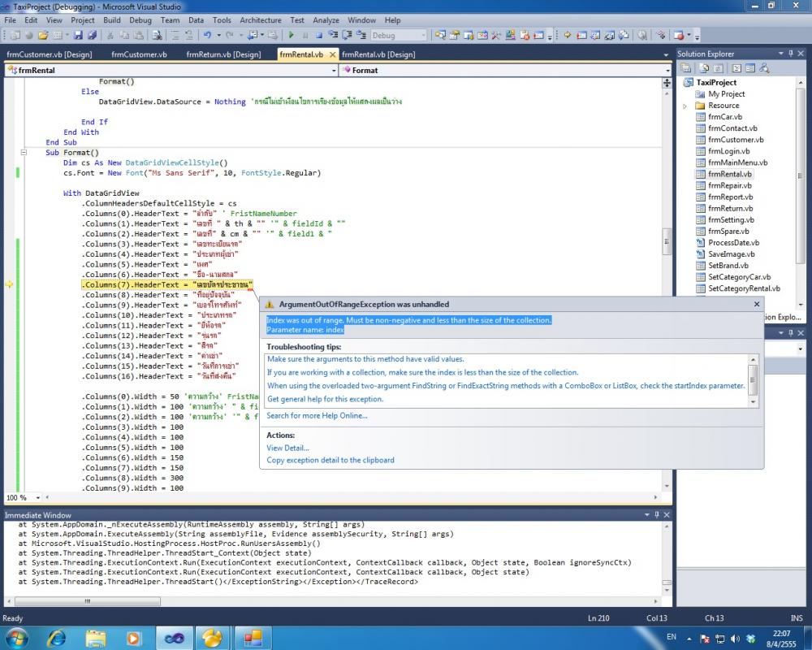Click View Detail link in exception dialog

pos(288,448)
